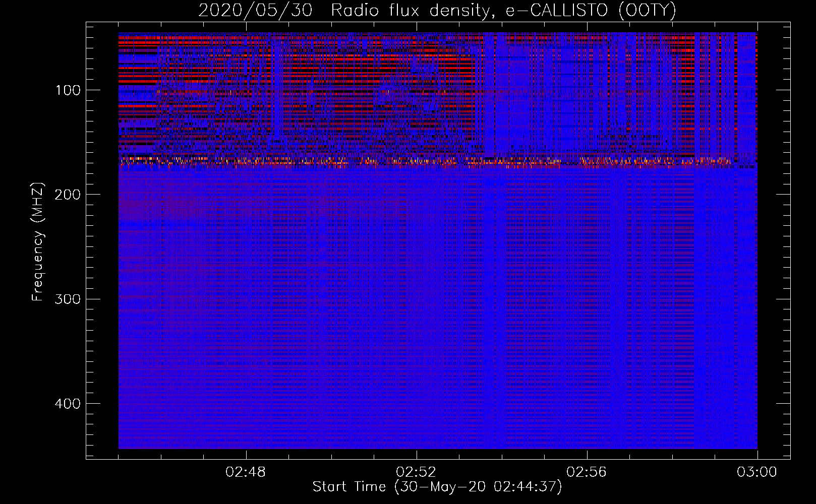Click the 'Frequency (MHZ)' axis label
Image resolution: width=816 pixels, height=504 pixels.
tap(38, 242)
